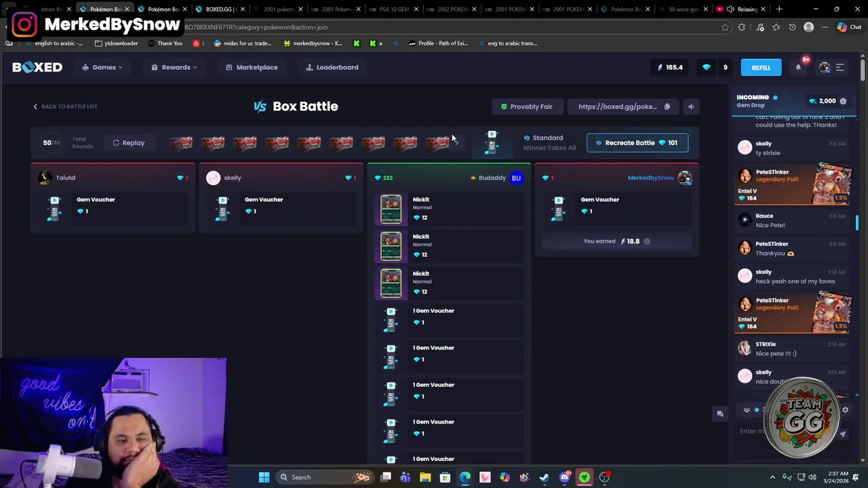The image size is (868, 488).
Task: Open the user profile avatar menu
Action: (x=825, y=67)
